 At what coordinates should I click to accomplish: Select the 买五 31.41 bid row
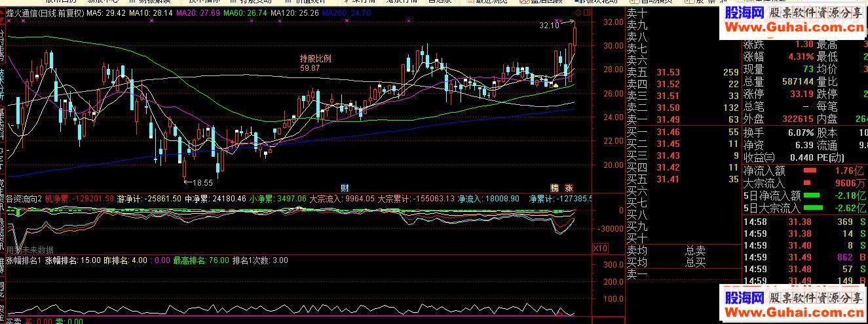pyautogui.click(x=683, y=180)
